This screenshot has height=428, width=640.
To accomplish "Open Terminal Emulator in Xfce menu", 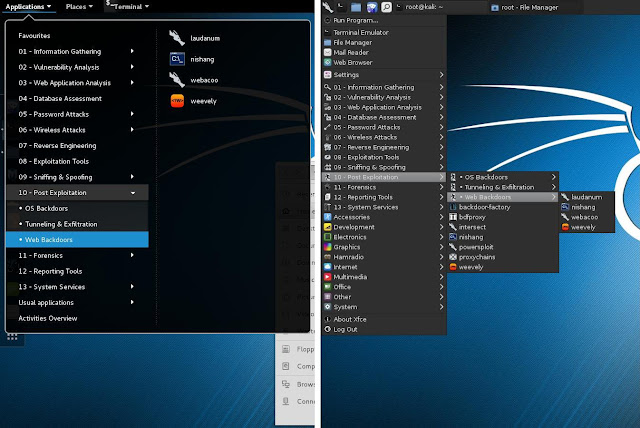I will pos(384,32).
